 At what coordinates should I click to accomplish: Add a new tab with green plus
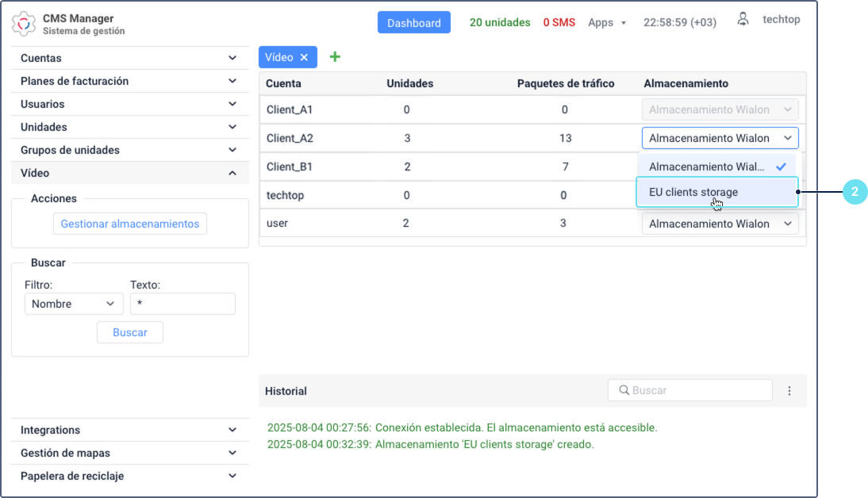click(x=335, y=57)
